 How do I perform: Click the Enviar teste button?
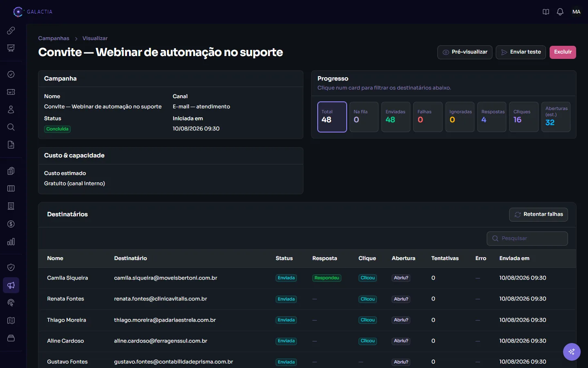click(x=521, y=52)
